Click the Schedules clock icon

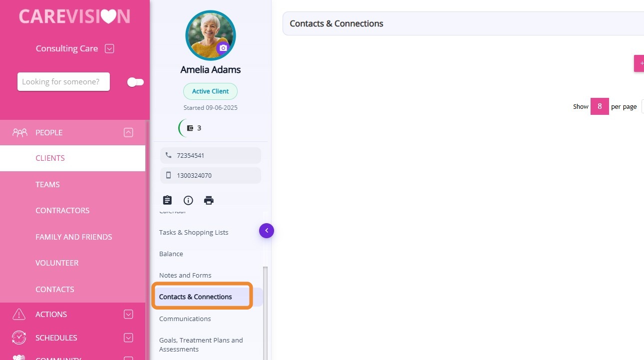click(19, 338)
